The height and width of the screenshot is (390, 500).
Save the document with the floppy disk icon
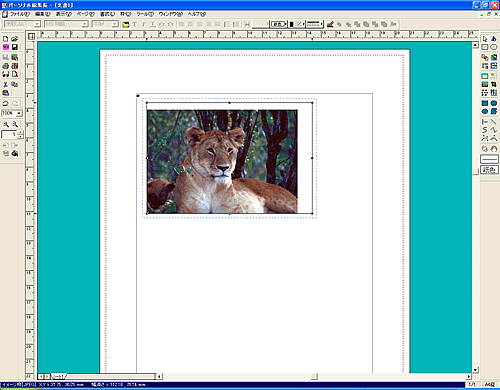[14, 47]
